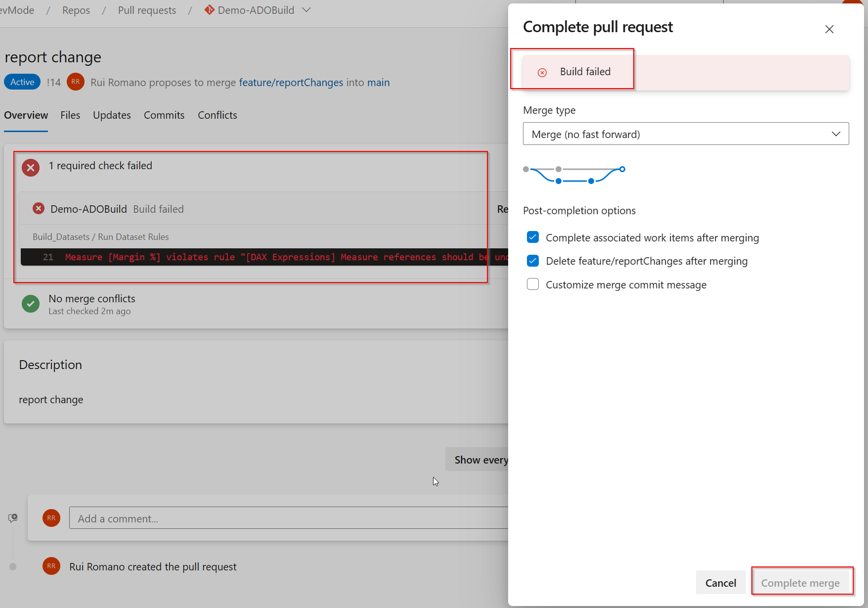The image size is (868, 608).
Task: Click the failure icon beside Demo-ADOBuild Build failed
Action: coord(38,208)
